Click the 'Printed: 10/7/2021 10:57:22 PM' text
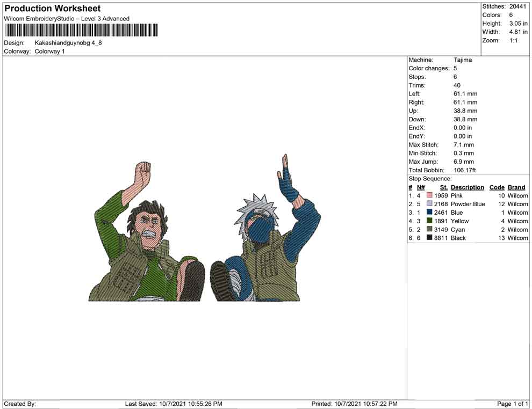 pyautogui.click(x=355, y=404)
